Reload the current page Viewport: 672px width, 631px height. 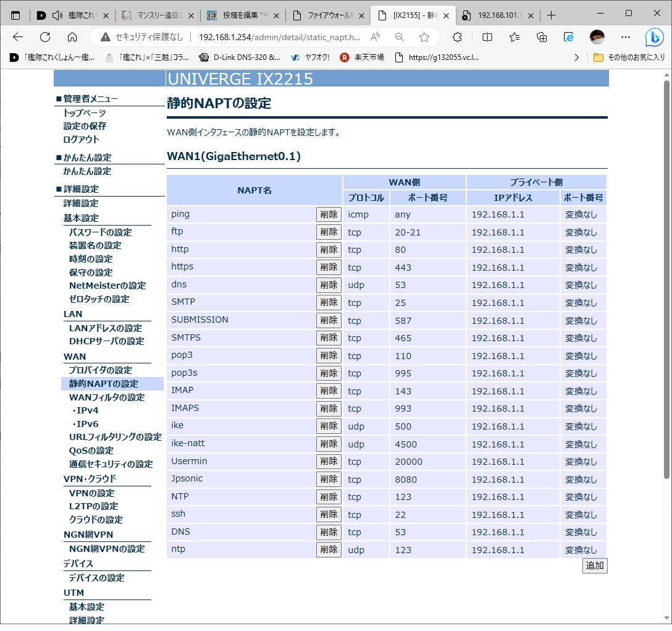tap(45, 37)
